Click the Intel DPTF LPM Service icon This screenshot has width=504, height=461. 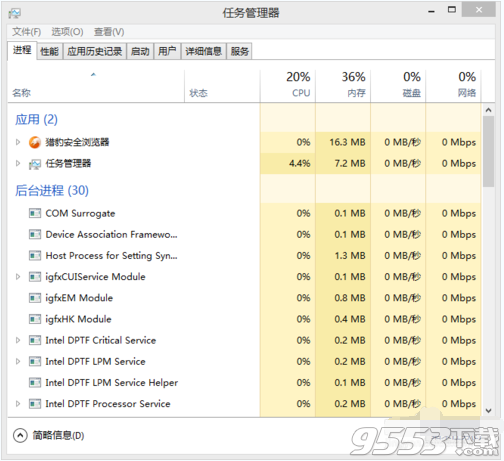35,362
